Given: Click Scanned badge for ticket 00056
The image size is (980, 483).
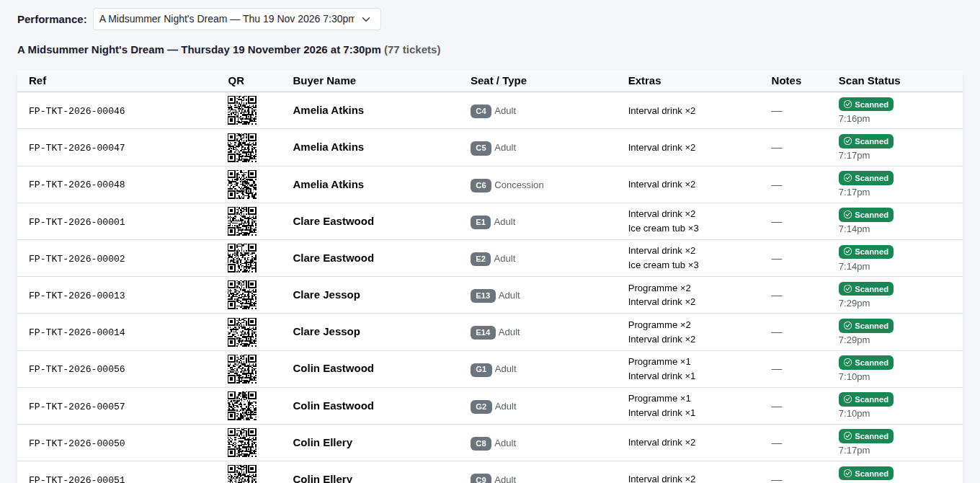Looking at the screenshot, I should click(865, 363).
